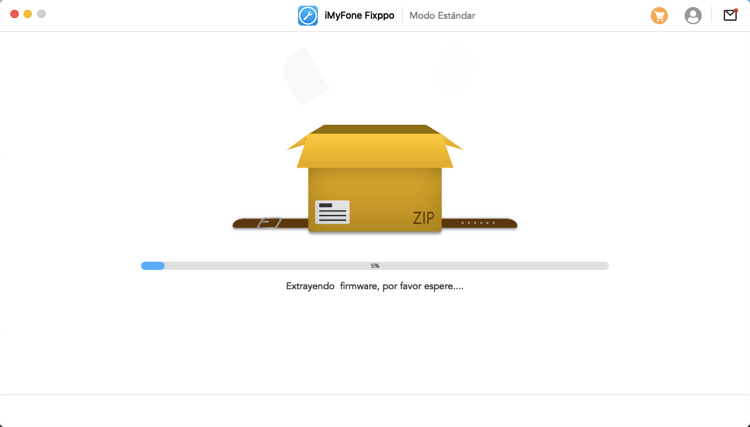The height and width of the screenshot is (427, 750).
Task: Click the open box lid flaps
Action: (375, 145)
